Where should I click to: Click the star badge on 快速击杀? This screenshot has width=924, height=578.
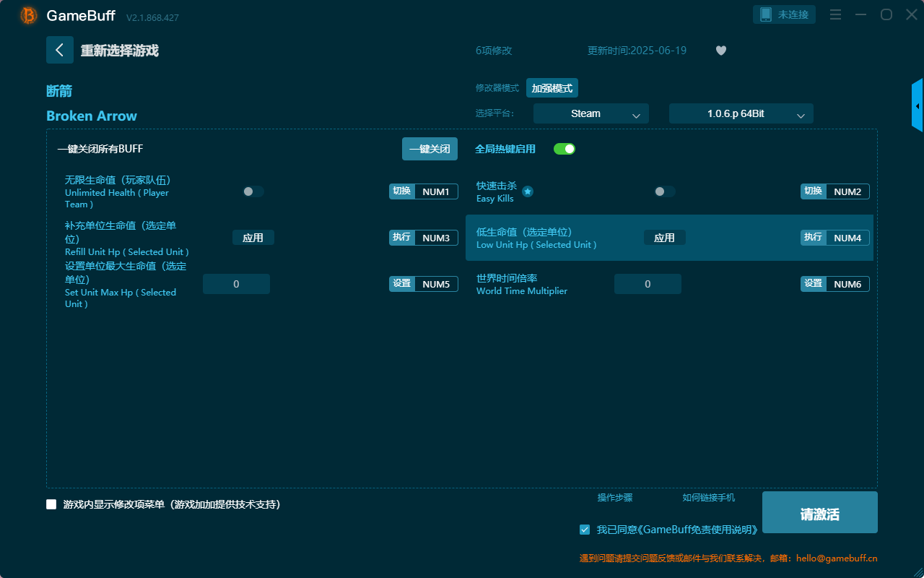coord(528,191)
